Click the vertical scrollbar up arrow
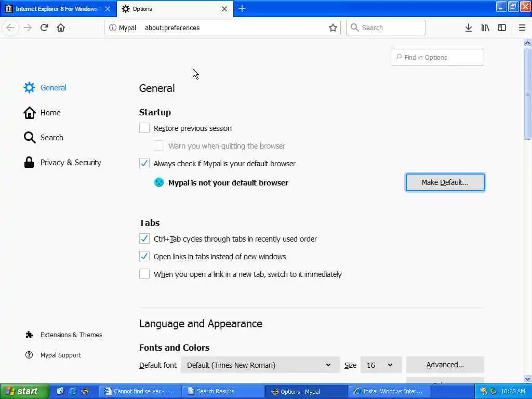Viewport: 532px width, 399px height. click(x=527, y=43)
